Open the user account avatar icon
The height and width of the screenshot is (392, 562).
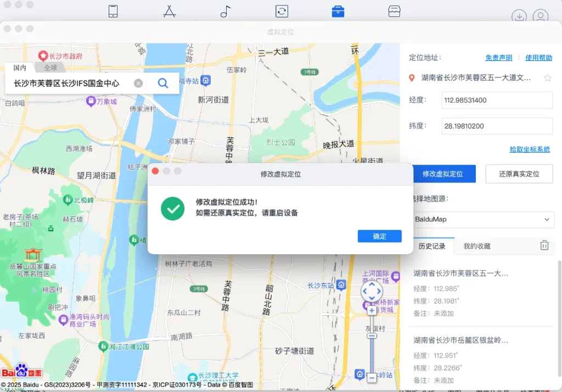[x=541, y=16]
